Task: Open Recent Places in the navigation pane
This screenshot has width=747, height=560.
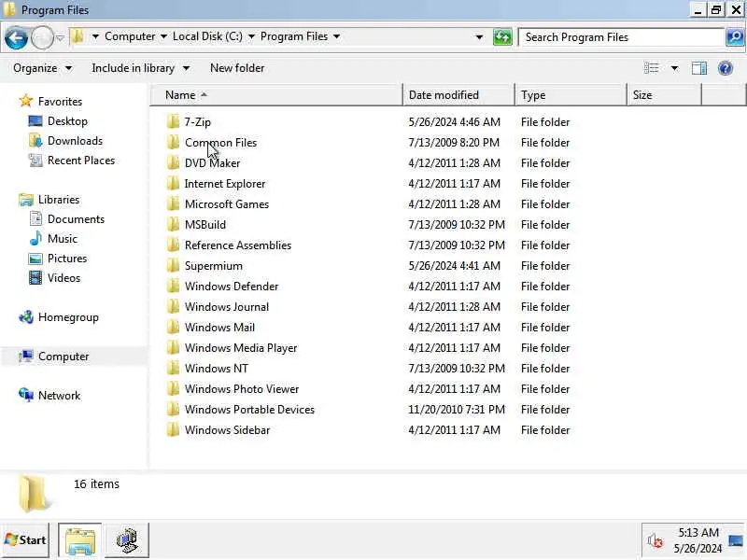Action: [x=81, y=160]
